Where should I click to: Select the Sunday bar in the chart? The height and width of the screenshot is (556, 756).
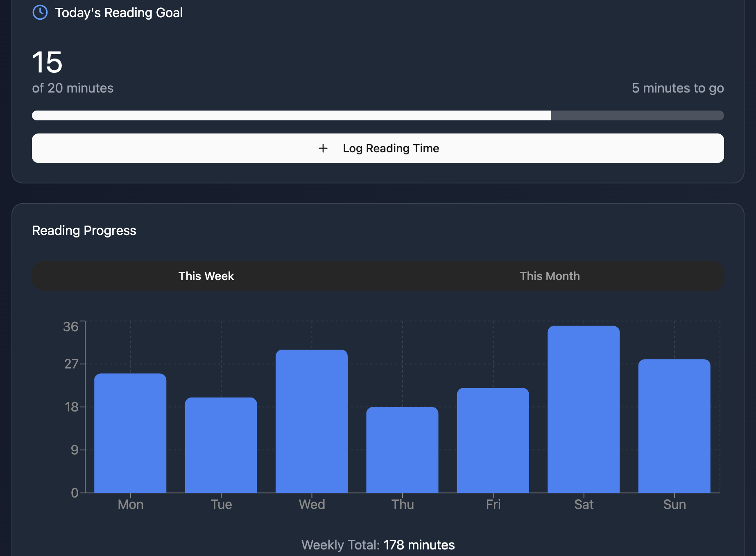674,426
